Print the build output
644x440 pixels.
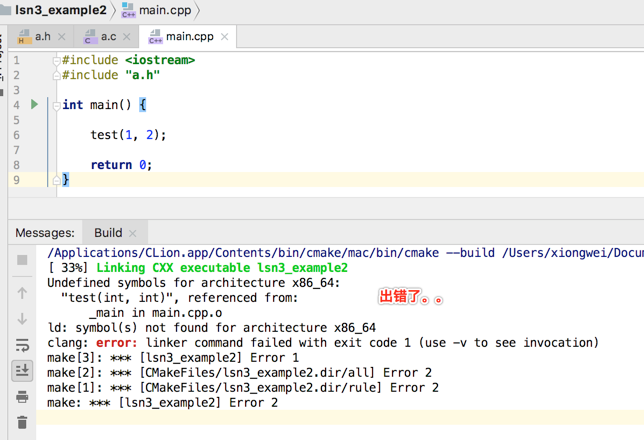(x=22, y=397)
